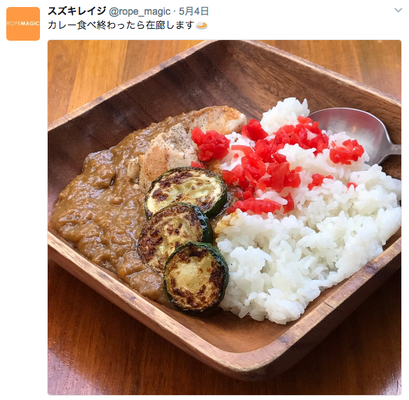Open the tweet permalink dated 5月4日
The width and height of the screenshot is (409, 400).
pyautogui.click(x=194, y=12)
